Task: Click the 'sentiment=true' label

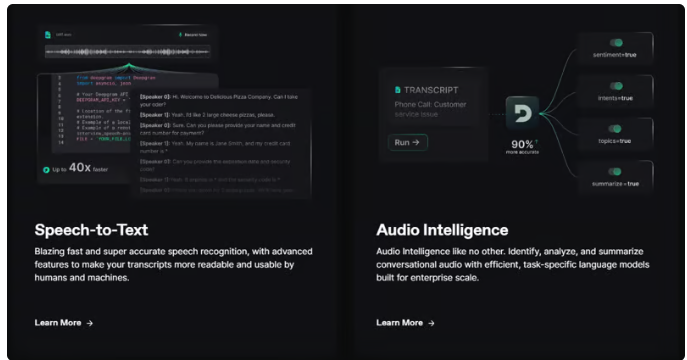Action: tap(614, 55)
